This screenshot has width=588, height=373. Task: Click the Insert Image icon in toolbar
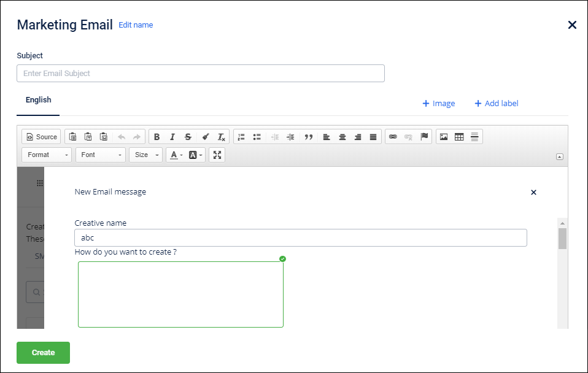tap(444, 137)
